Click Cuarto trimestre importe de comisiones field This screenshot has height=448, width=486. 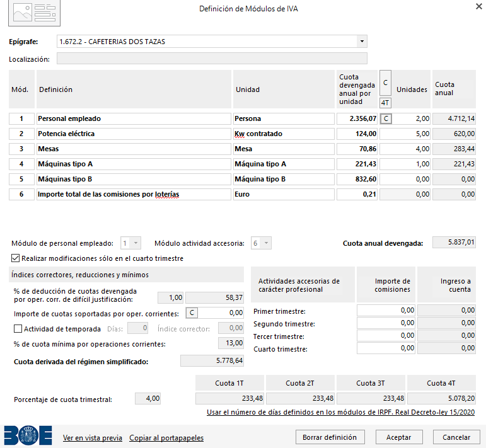pyautogui.click(x=386, y=348)
